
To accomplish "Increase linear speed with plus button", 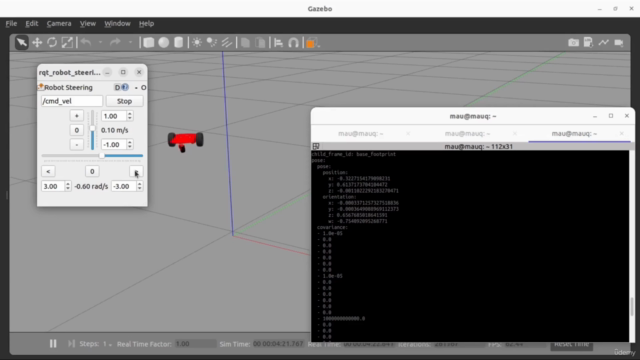I will pos(76,116).
